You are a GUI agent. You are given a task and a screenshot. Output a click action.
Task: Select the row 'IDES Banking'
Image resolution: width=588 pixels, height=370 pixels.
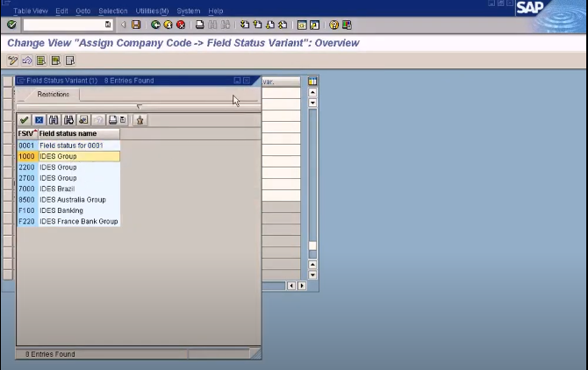68,210
